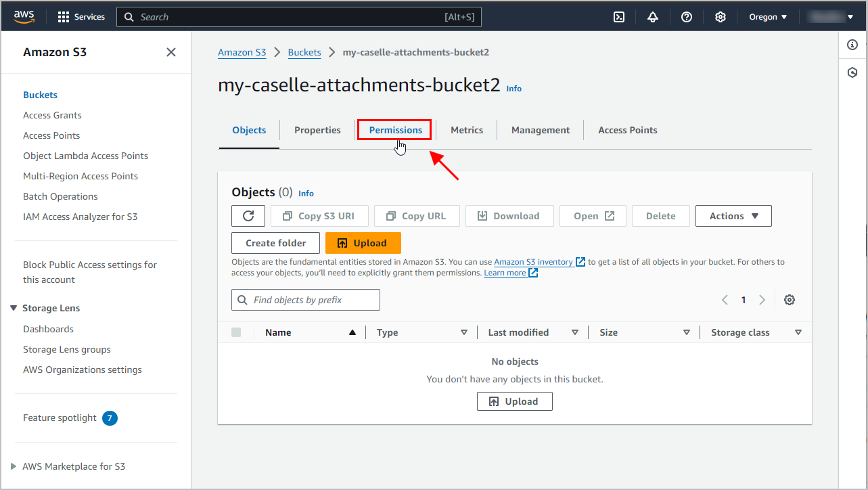Screen dimensions: 868x490
Task: Click Create folder button
Action: point(275,243)
